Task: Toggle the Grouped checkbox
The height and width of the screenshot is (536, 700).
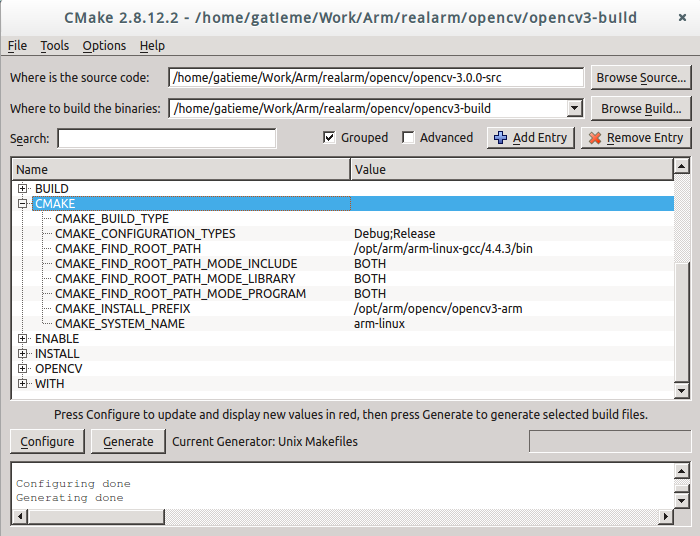Action: (x=329, y=137)
